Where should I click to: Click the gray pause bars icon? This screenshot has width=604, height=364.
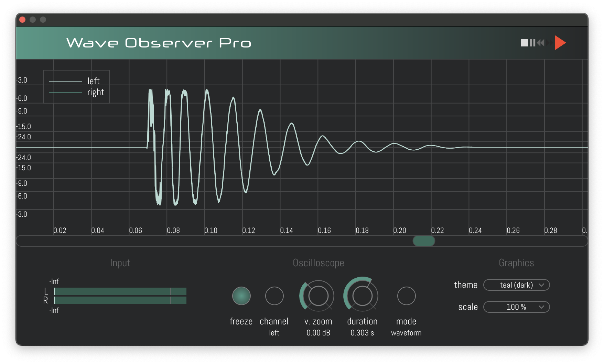click(x=532, y=43)
